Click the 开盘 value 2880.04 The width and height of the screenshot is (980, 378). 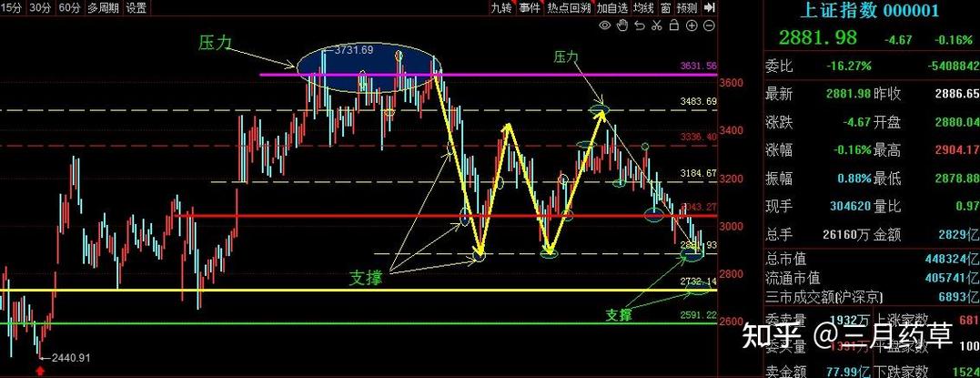pos(957,122)
